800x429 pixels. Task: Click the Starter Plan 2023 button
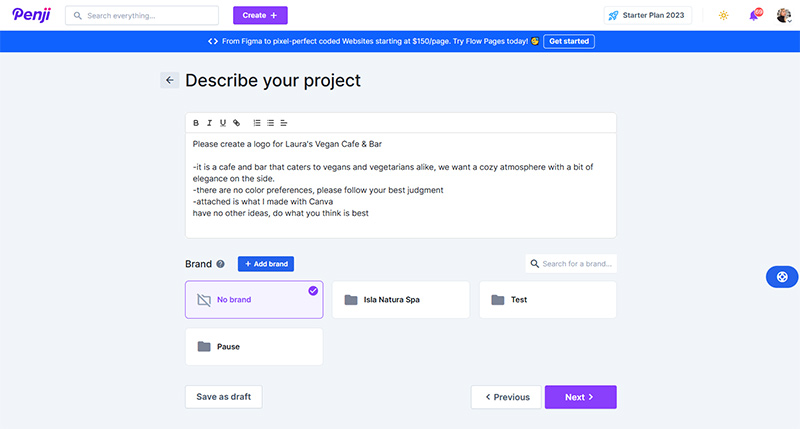(648, 15)
